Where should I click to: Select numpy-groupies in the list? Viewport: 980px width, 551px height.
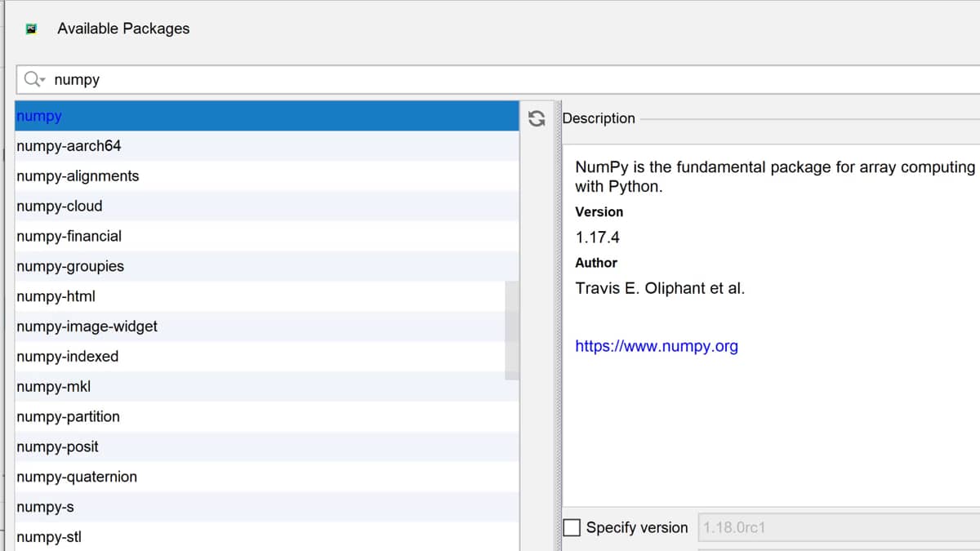[267, 267]
